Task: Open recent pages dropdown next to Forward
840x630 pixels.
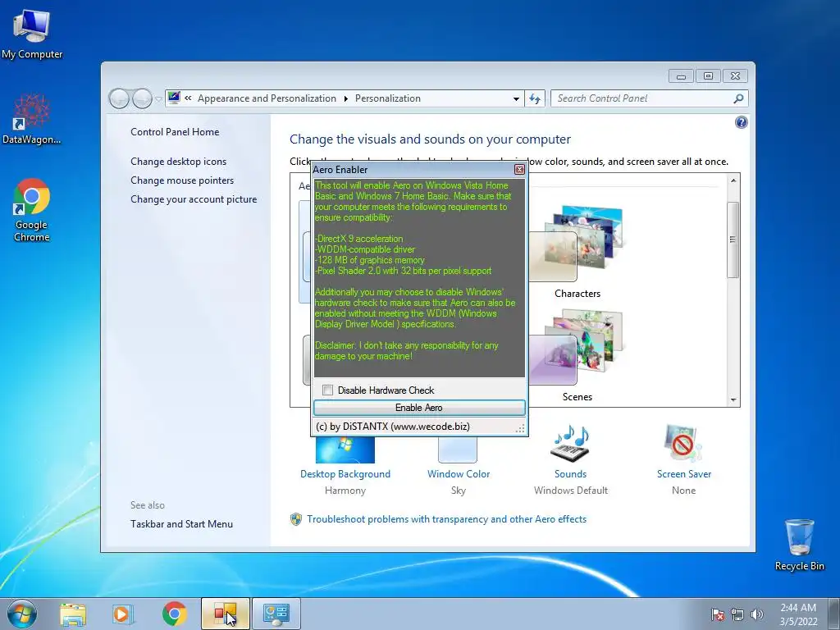Action: [158, 98]
